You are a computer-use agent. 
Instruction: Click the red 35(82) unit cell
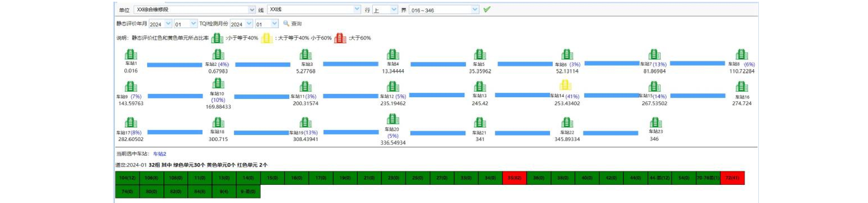point(514,178)
